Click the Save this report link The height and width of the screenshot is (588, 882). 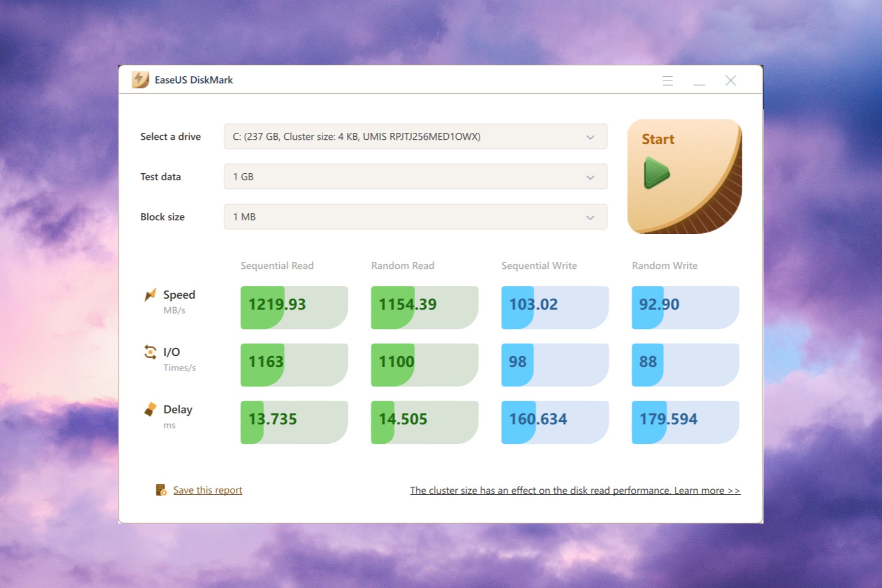(208, 490)
